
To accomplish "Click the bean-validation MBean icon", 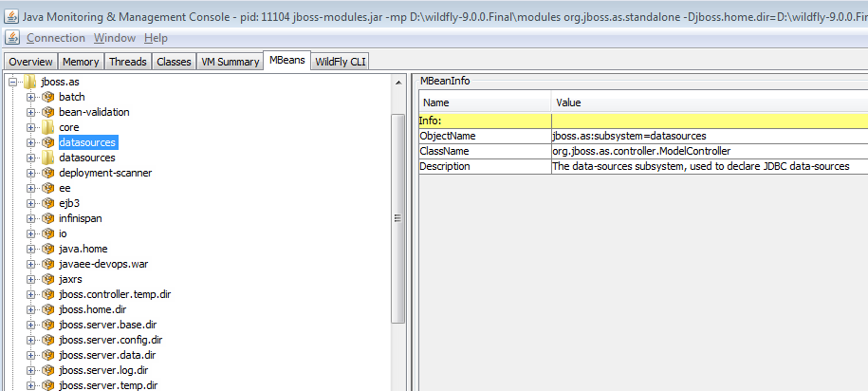I will click(48, 112).
